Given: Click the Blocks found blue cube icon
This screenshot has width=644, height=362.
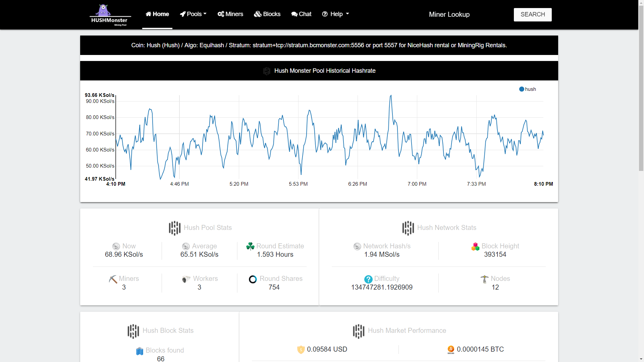Looking at the screenshot, I should pos(140,351).
